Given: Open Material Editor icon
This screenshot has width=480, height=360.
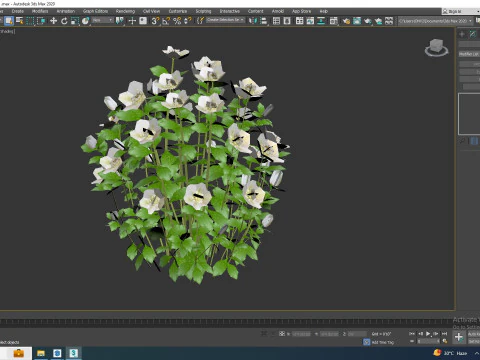Looking at the screenshot, I should pos(333,21).
